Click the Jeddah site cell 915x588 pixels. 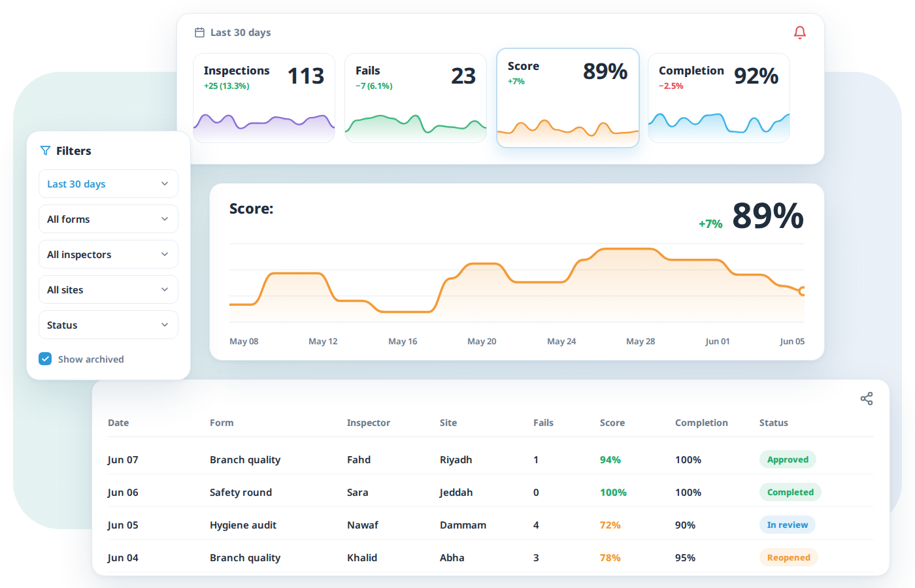[456, 493]
